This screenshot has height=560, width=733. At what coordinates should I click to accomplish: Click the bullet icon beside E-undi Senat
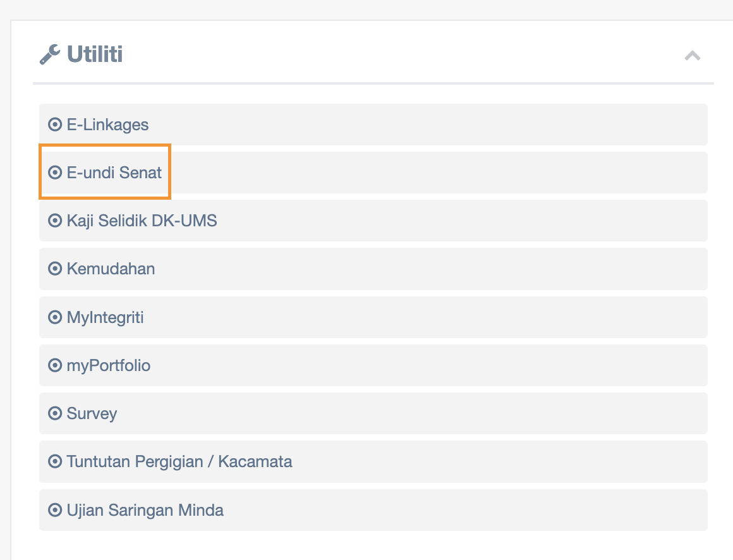(x=56, y=173)
